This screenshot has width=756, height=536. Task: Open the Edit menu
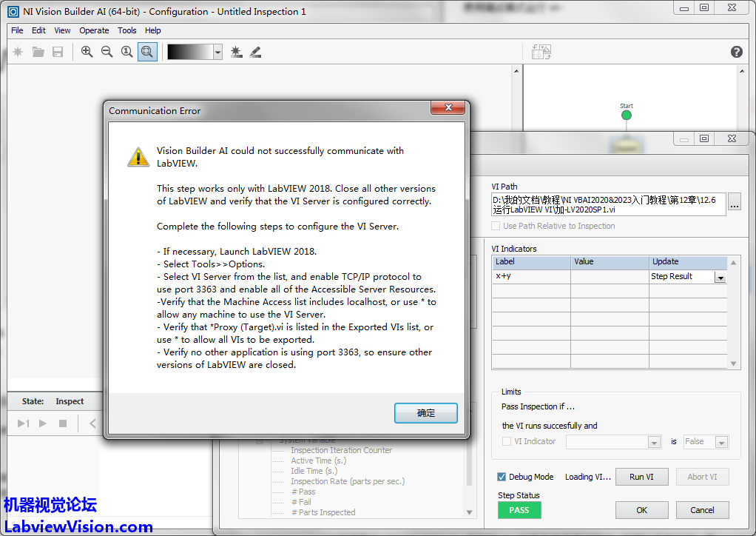(38, 30)
